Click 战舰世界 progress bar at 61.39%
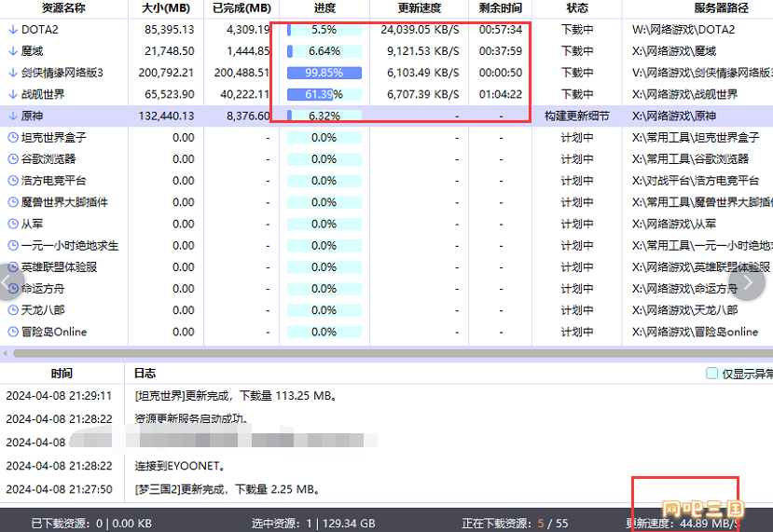 click(x=324, y=94)
